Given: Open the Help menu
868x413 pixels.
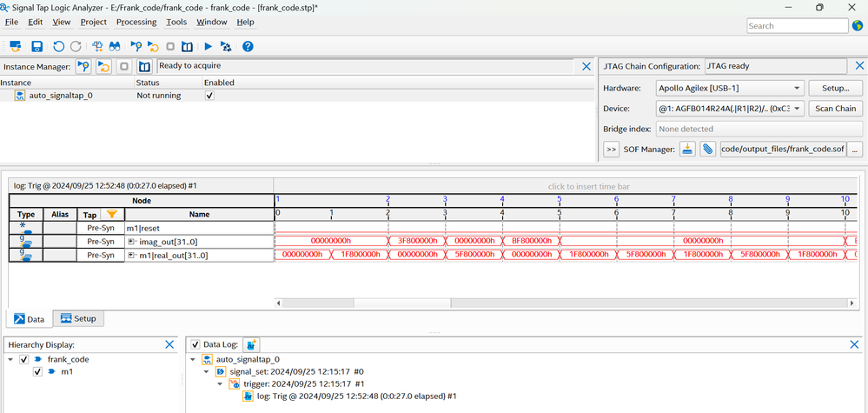Looking at the screenshot, I should point(245,22).
